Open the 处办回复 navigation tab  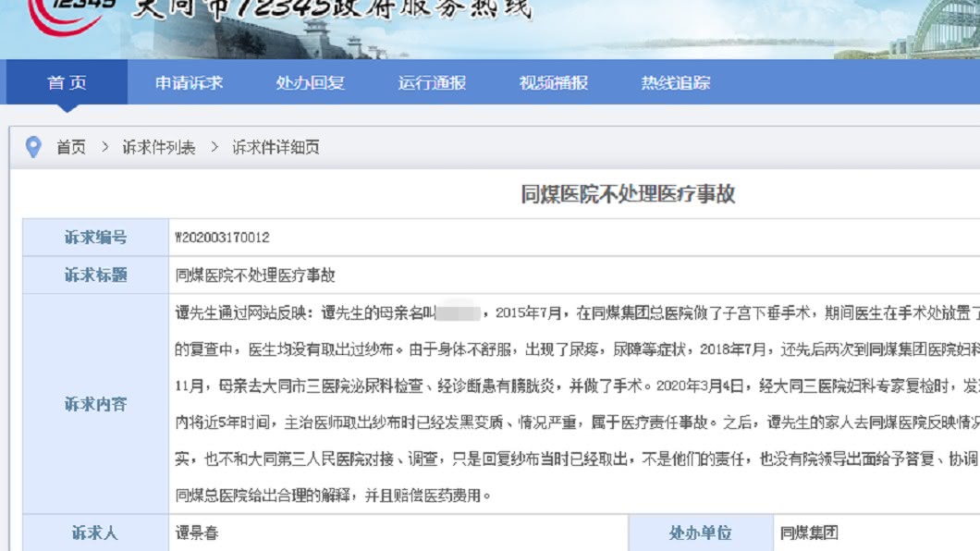pyautogui.click(x=310, y=82)
